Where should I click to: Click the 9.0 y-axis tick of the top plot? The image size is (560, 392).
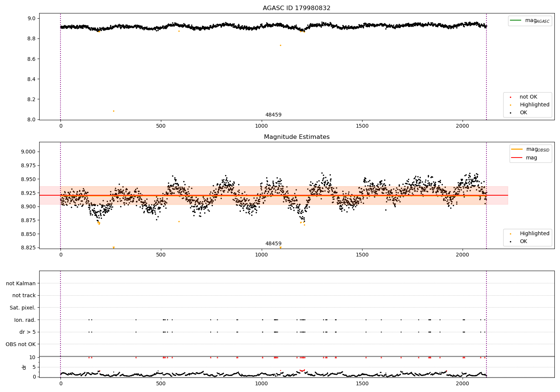tap(32, 18)
